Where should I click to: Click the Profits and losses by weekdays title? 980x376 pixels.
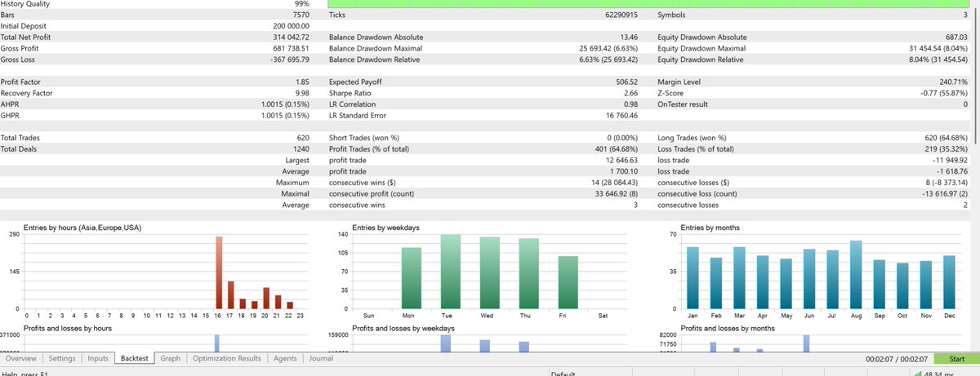(403, 328)
